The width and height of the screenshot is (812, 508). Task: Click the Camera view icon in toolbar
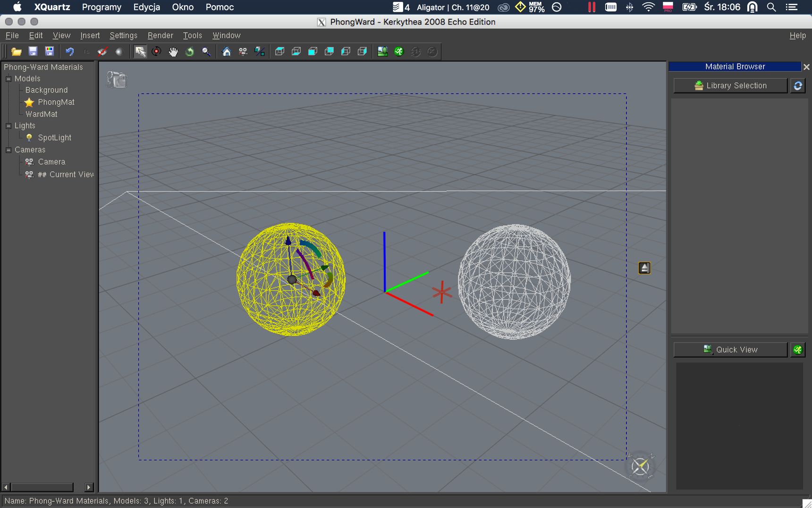(x=243, y=52)
